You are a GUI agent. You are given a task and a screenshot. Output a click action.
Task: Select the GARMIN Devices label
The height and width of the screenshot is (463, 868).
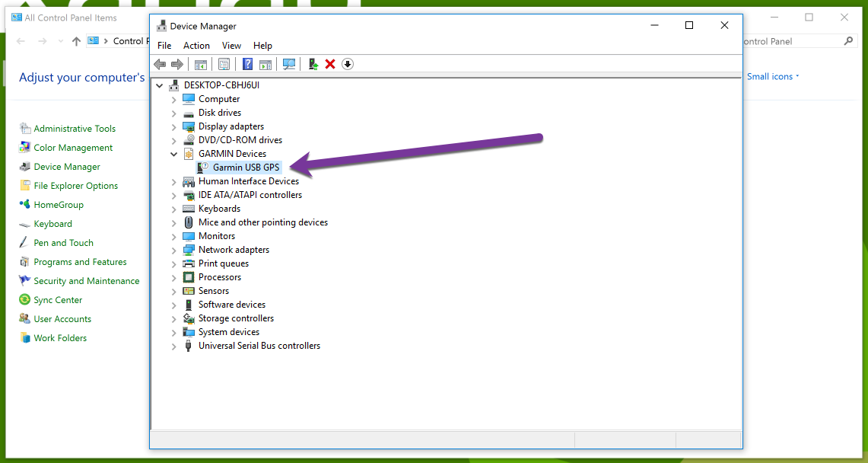tap(233, 154)
